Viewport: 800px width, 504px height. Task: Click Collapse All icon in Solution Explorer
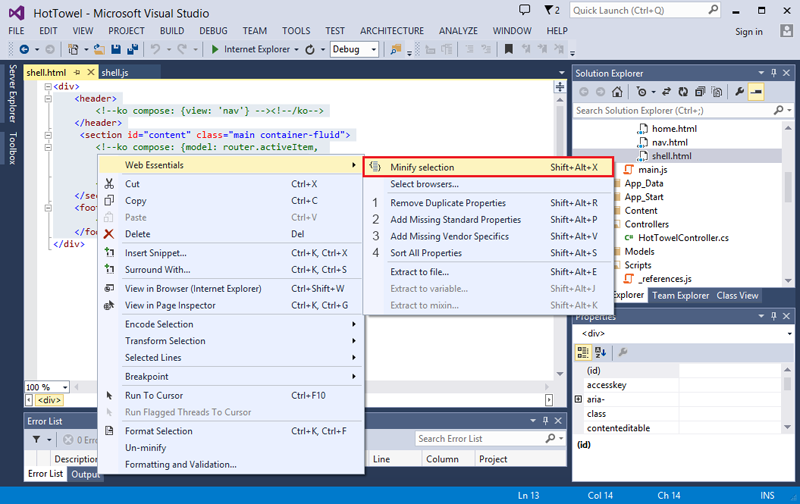tap(700, 92)
